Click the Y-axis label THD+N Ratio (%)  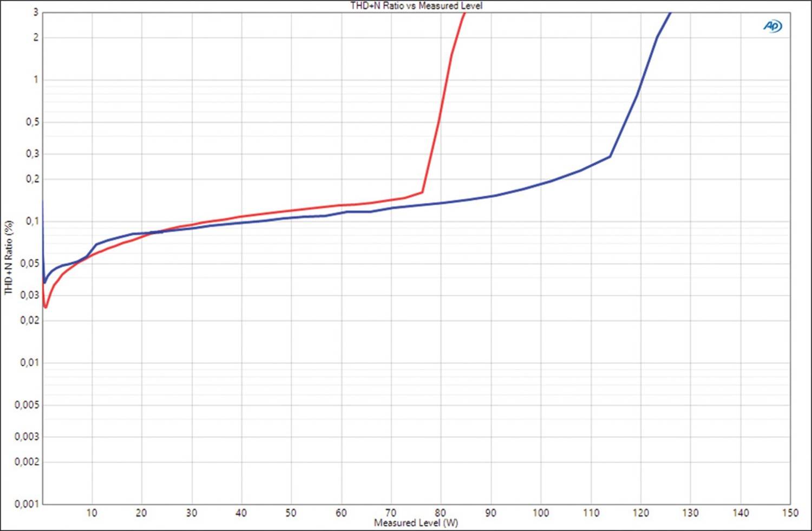pyautogui.click(x=8, y=257)
